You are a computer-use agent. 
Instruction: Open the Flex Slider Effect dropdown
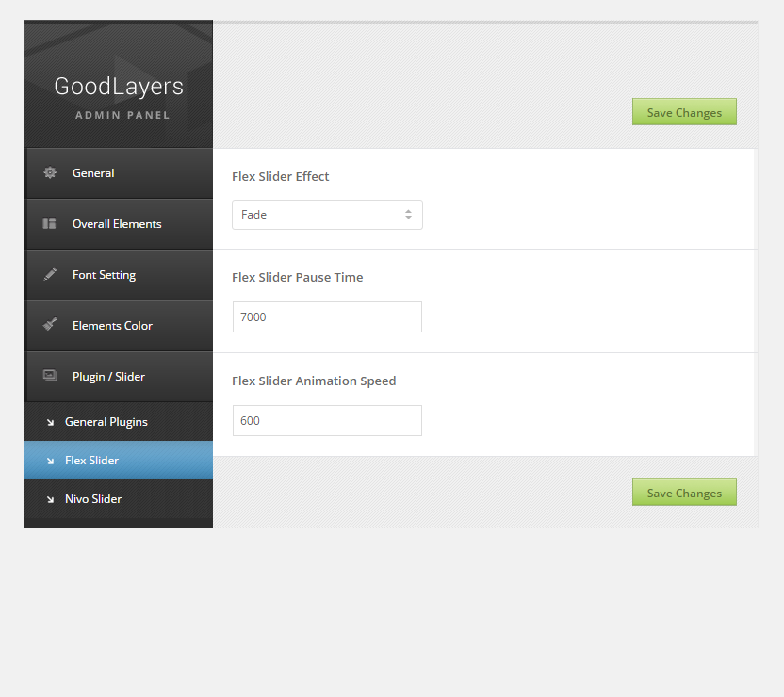pos(327,215)
